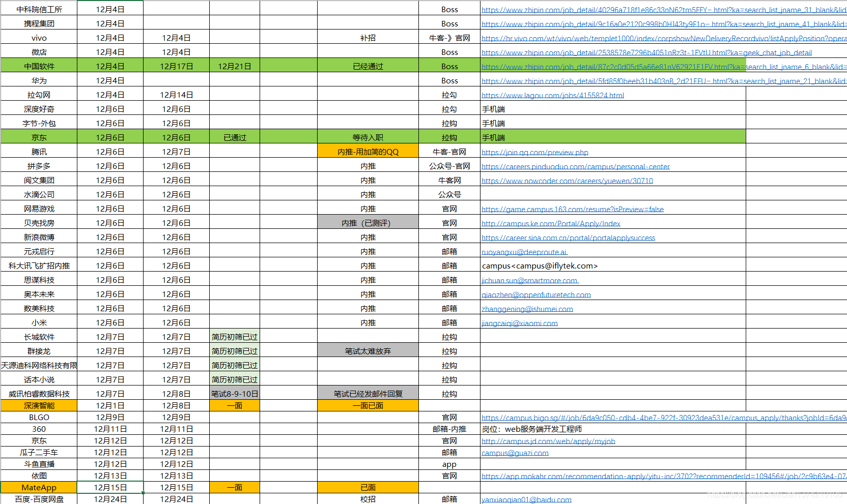The height and width of the screenshot is (504, 847).
Task: Click the jiangcaiqi@xiaomi.com email link
Action: [x=519, y=323]
